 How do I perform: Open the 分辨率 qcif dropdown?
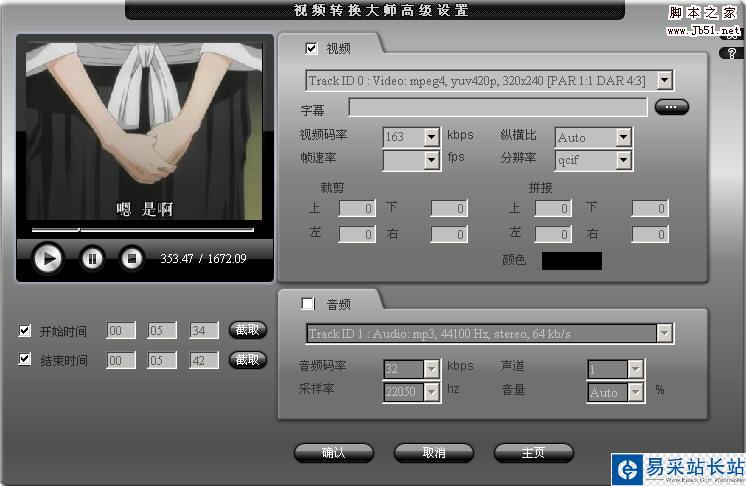pyautogui.click(x=623, y=160)
